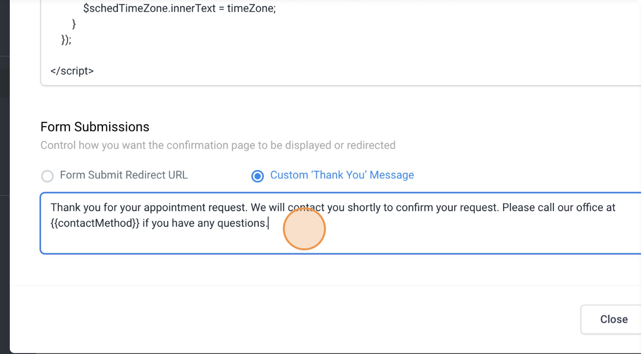The image size is (644, 354).
Task: Select the Custom 'Thank You' Message radio button
Action: point(257,176)
